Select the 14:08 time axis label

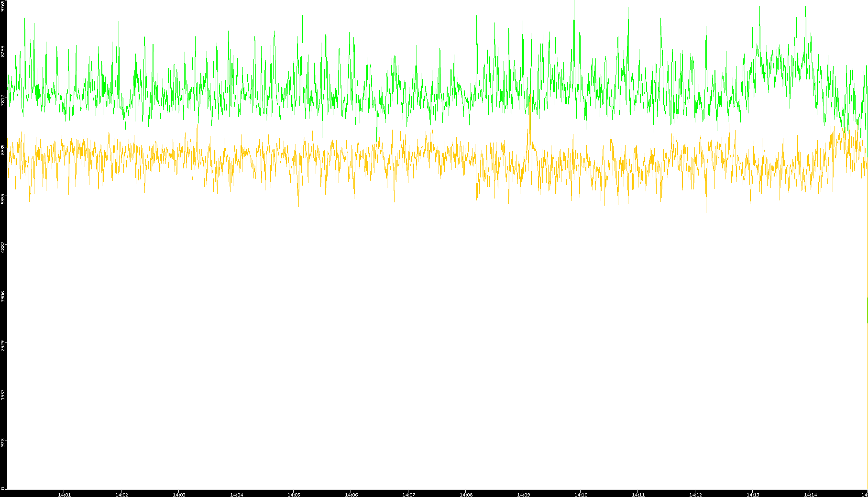(x=466, y=495)
